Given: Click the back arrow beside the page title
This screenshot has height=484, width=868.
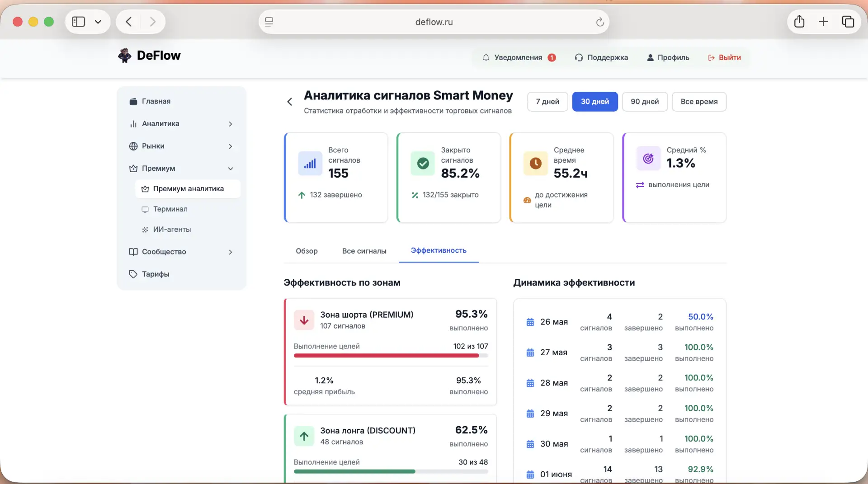Looking at the screenshot, I should click(290, 102).
